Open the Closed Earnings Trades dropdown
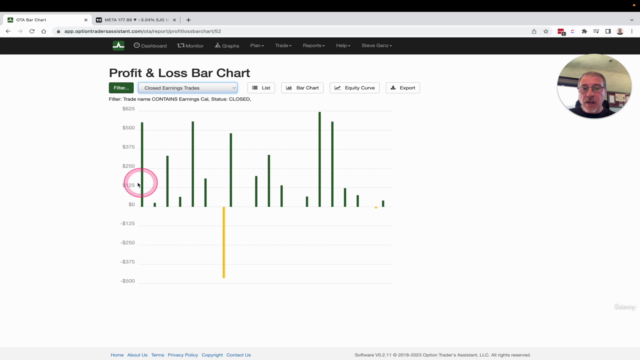 [188, 88]
